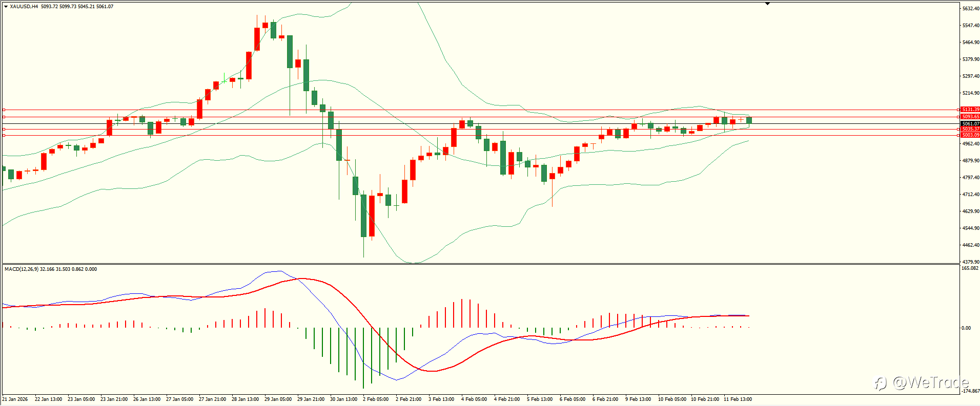Image resolution: width=980 pixels, height=406 pixels.
Task: Click the divider between chart and MACD panel
Action: point(480,264)
